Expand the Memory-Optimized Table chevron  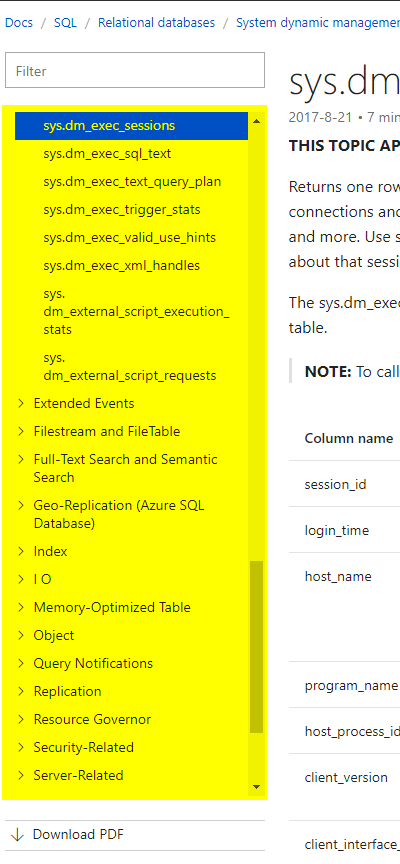[21, 607]
